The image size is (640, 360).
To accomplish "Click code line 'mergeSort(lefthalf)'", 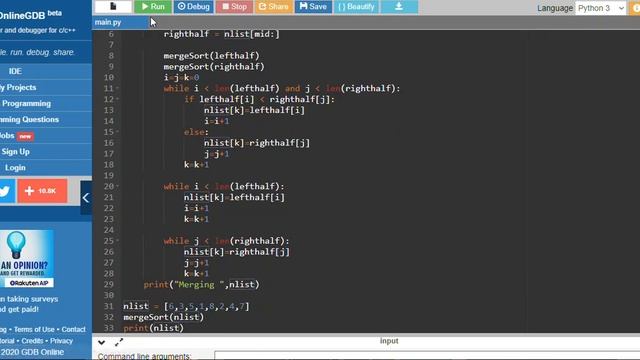I will (211, 56).
